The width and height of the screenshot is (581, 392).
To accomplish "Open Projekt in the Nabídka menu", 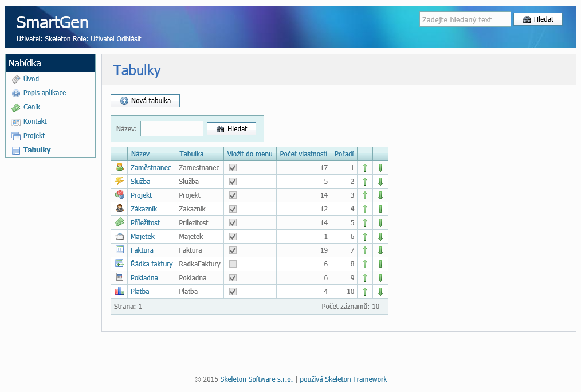I will (34, 136).
